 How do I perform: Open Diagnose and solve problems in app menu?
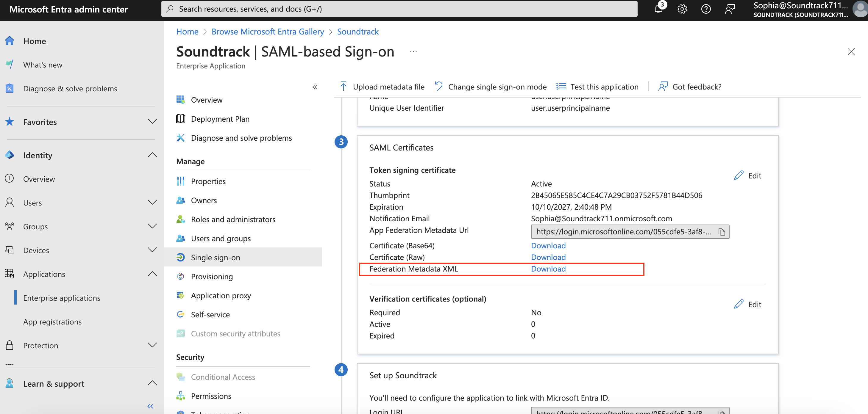point(241,138)
